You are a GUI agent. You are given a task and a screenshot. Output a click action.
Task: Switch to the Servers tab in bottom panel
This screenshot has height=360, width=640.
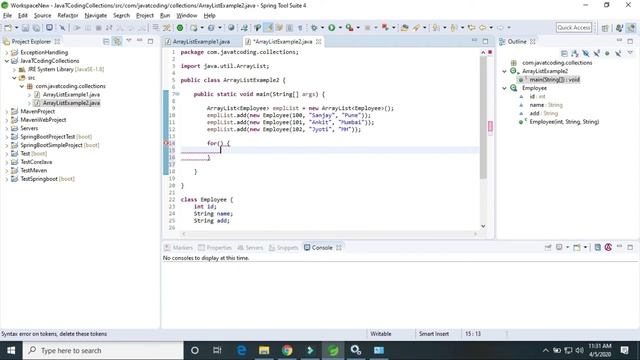[250, 248]
